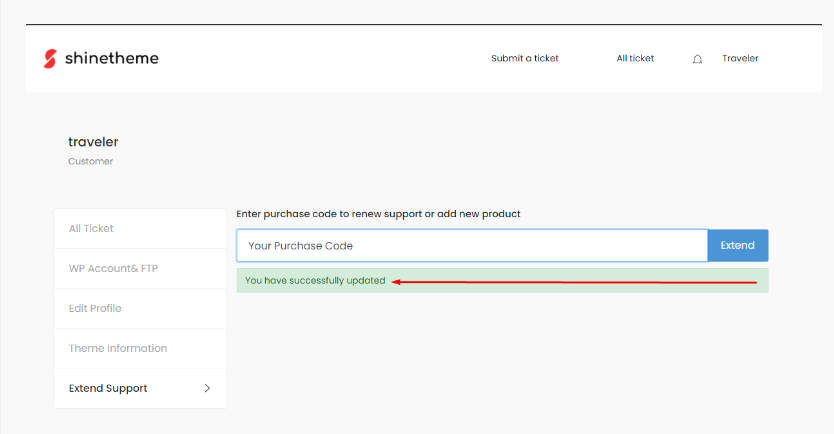
Task: Click the long red arrow shaft in the alert
Action: (x=579, y=282)
